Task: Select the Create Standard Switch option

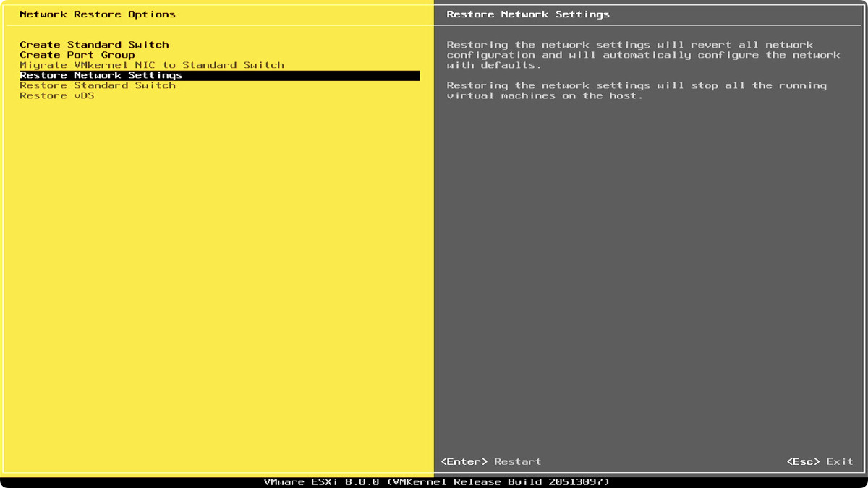Action: [94, 45]
